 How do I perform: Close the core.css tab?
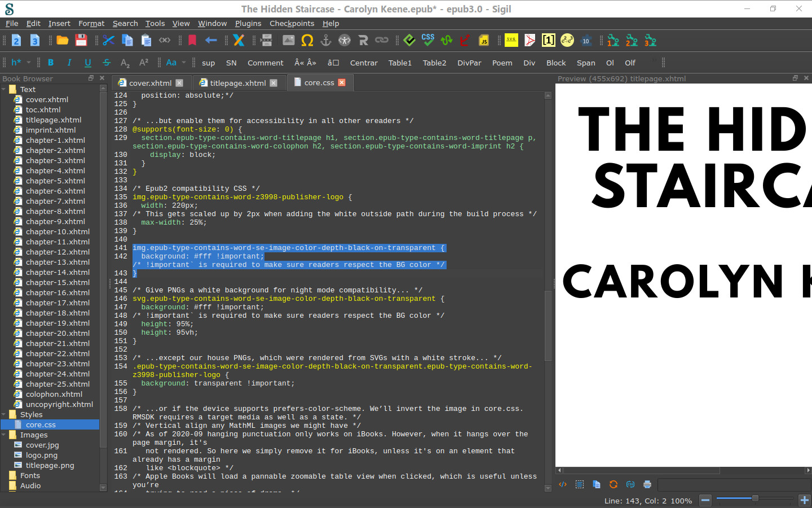pyautogui.click(x=342, y=82)
